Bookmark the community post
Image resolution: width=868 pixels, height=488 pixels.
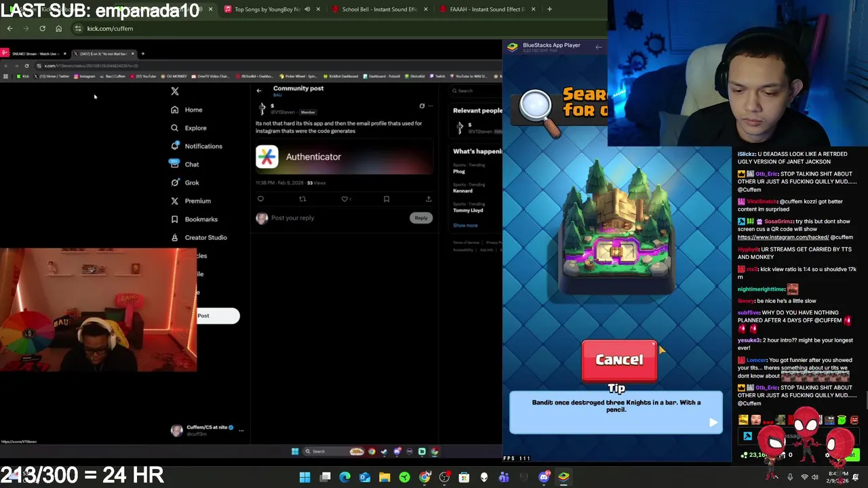387,199
